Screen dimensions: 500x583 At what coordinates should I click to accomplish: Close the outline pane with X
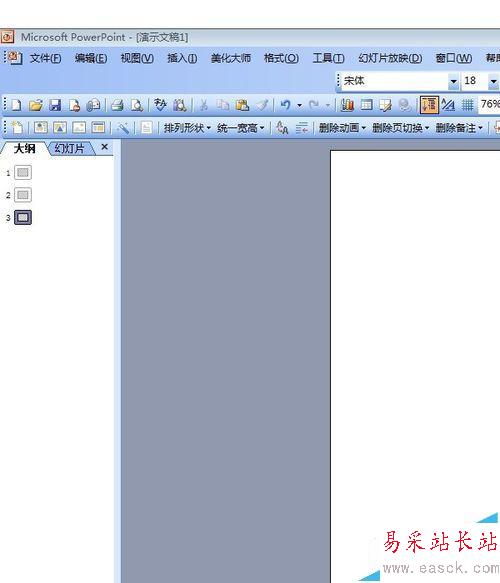pyautogui.click(x=104, y=147)
